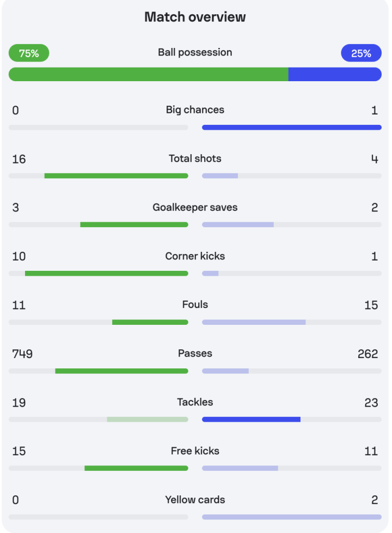Viewport: 392px width, 533px height.
Task: Click the blue 25% possession badge
Action: coord(361,53)
